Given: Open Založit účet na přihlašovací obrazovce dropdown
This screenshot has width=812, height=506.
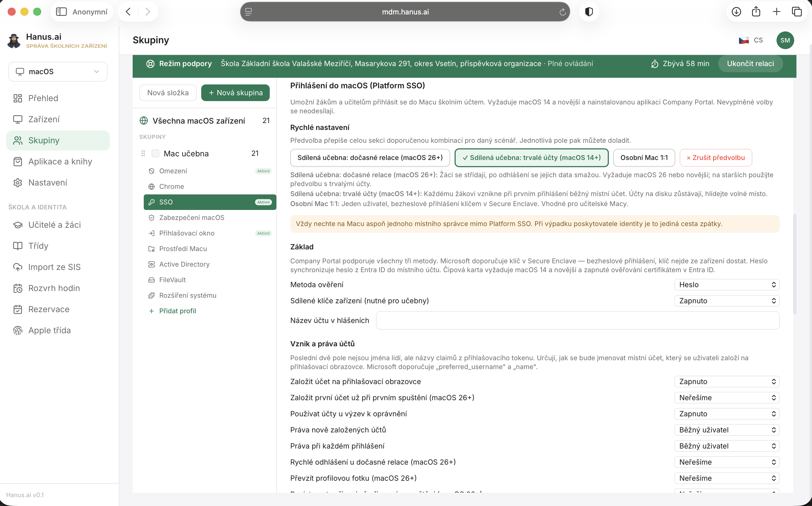Looking at the screenshot, I should [727, 382].
